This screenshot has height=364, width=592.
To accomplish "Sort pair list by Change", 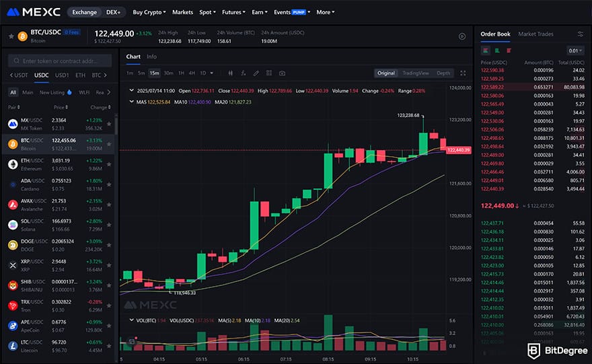I will pyautogui.click(x=100, y=108).
